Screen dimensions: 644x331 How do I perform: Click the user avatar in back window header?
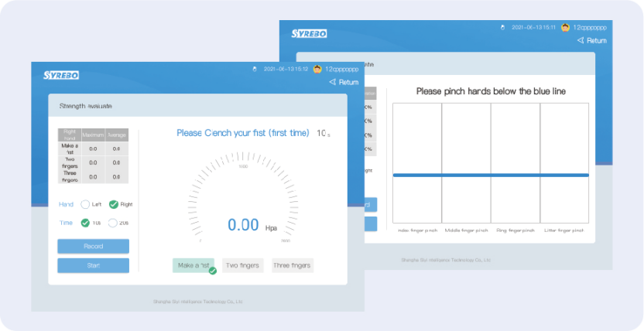(566, 28)
